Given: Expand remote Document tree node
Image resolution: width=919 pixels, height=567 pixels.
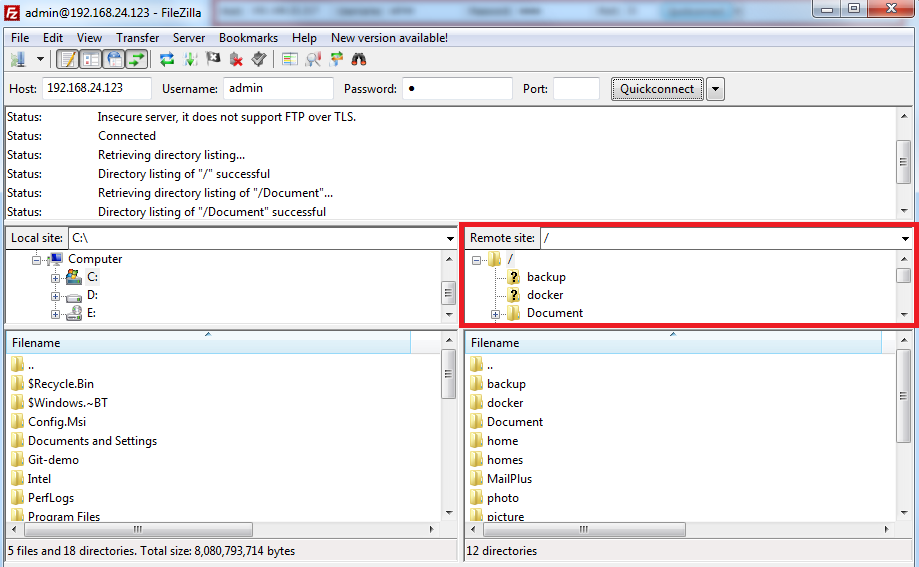Looking at the screenshot, I should (x=495, y=314).
